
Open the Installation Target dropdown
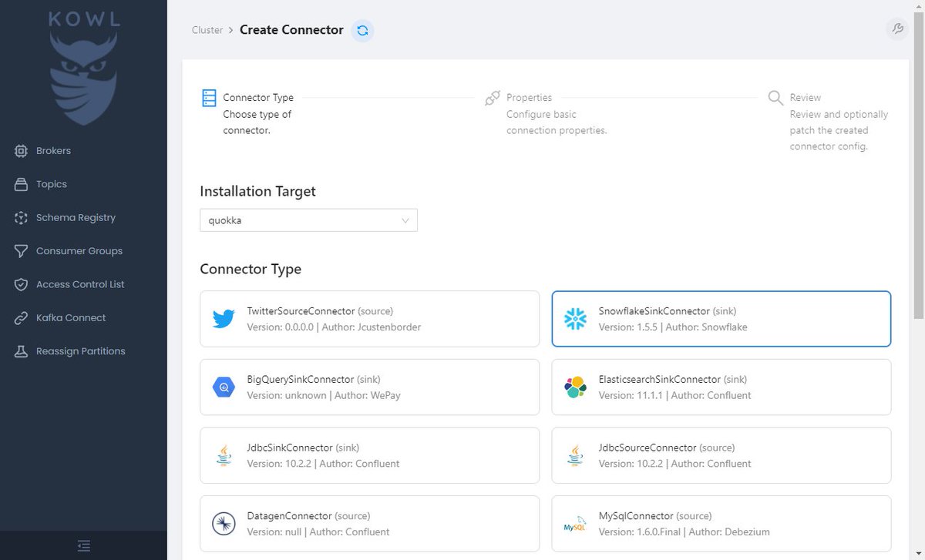tap(308, 220)
